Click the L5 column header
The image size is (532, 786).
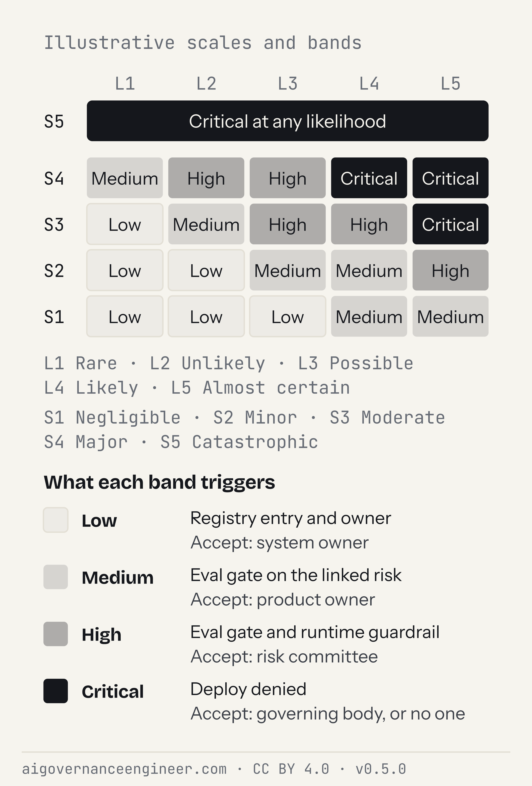451,83
